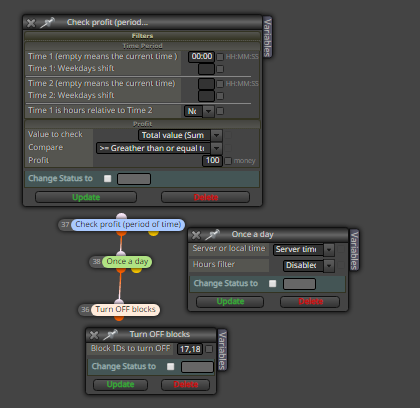The image size is (420, 408).
Task: Click Delete in Turn OFF blocks panel
Action: 186,385
